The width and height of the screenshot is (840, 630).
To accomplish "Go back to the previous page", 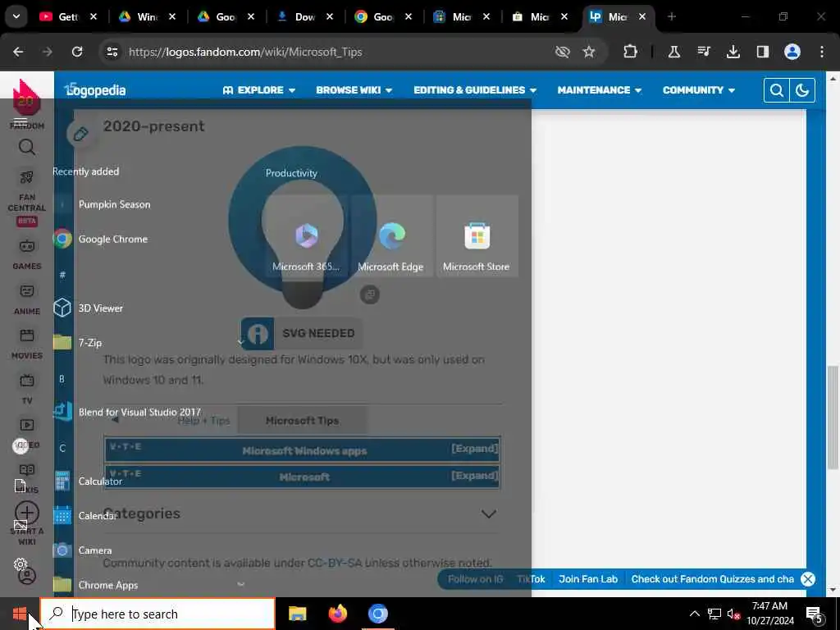I will (18, 52).
